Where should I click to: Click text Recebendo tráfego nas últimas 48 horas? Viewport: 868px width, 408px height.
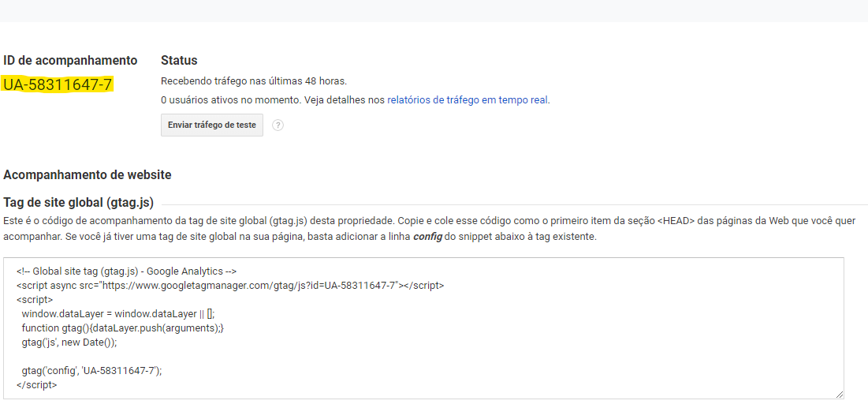point(254,81)
